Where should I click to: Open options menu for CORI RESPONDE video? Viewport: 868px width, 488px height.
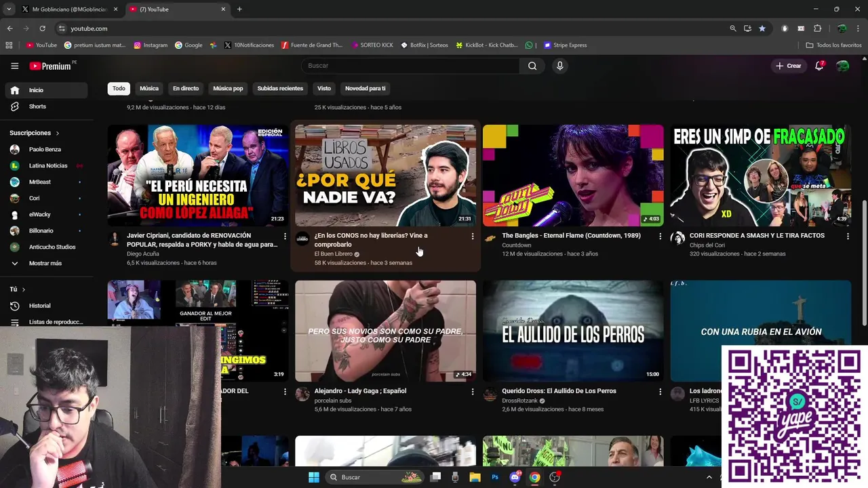point(848,237)
